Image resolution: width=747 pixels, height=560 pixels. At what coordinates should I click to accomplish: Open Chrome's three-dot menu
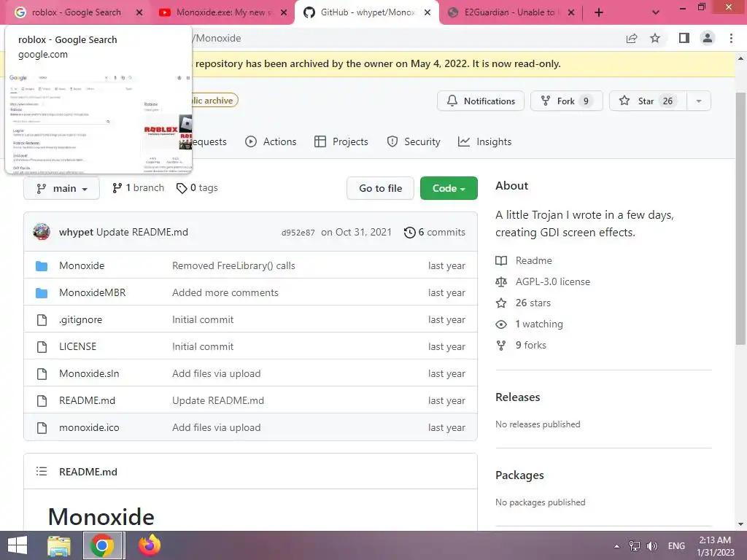pos(731,38)
